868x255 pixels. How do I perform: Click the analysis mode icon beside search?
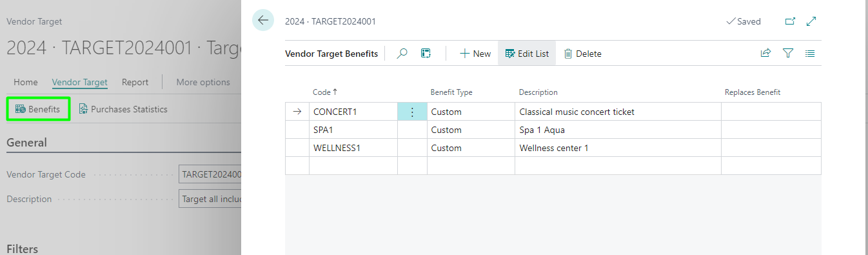(x=426, y=54)
